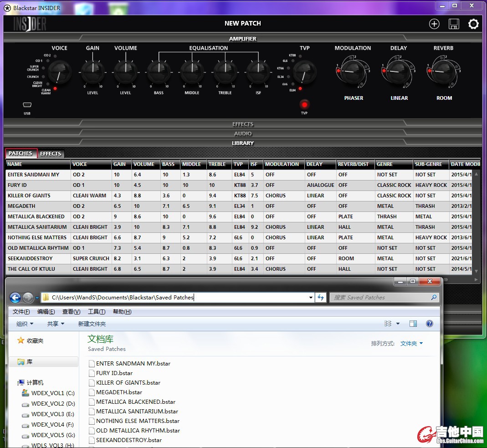This screenshot has width=487, height=448.
Task: Sort patches by Gain column header
Action: (122, 164)
